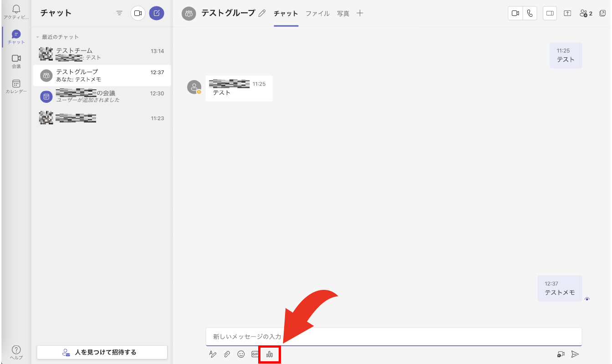Click the format text icon
The width and height of the screenshot is (612, 364).
(213, 354)
